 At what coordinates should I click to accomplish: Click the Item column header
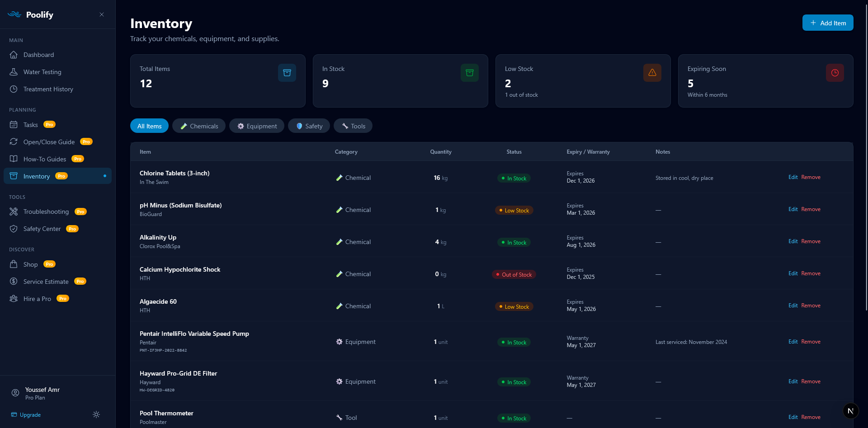pyautogui.click(x=145, y=152)
